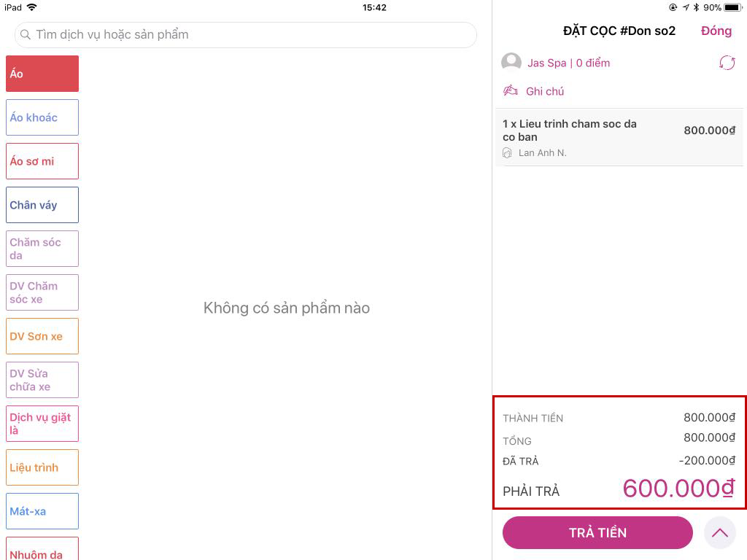This screenshot has height=560, width=747.
Task: Open Jas Spa customer details
Action: click(568, 63)
